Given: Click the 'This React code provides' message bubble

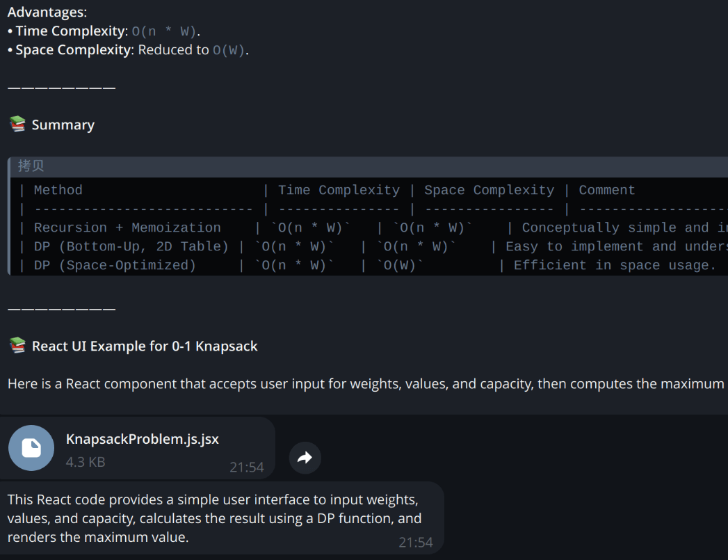Looking at the screenshot, I should [x=222, y=518].
